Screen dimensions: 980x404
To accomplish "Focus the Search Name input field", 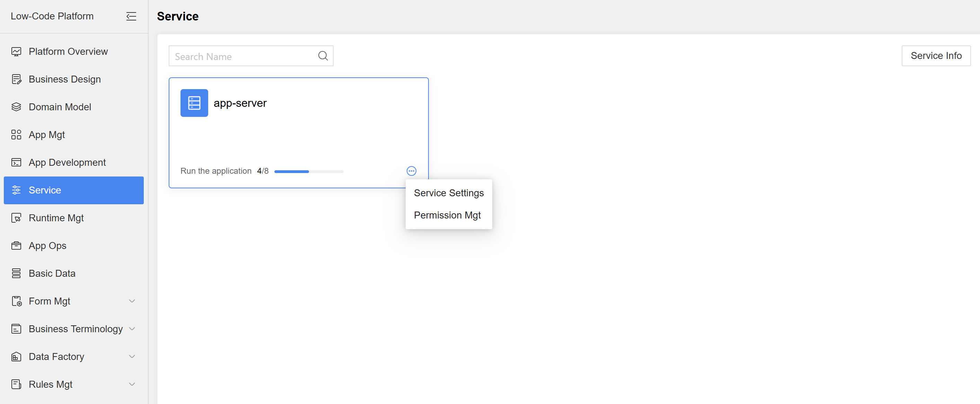I will click(244, 57).
